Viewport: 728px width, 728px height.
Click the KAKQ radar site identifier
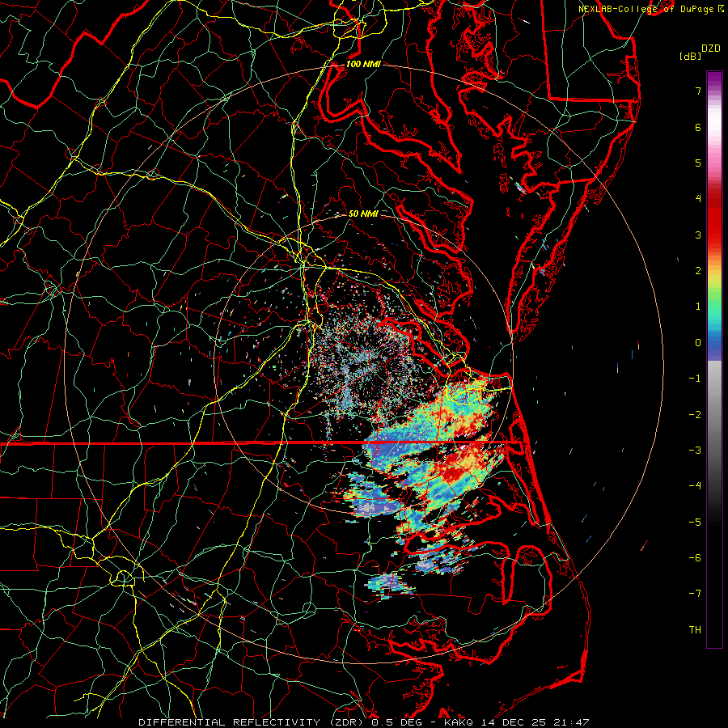(x=460, y=722)
